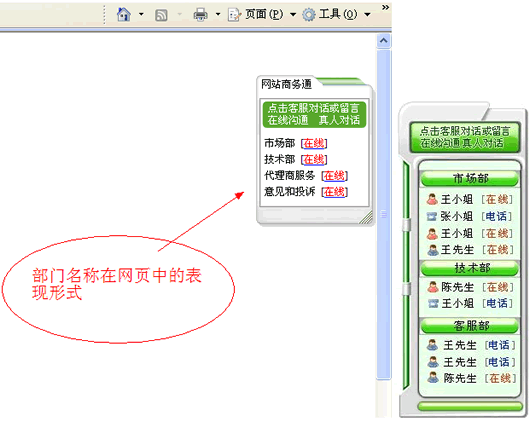Click the toolbar overflow chevron icon
This screenshot has width=530, height=422.
tap(385, 7)
